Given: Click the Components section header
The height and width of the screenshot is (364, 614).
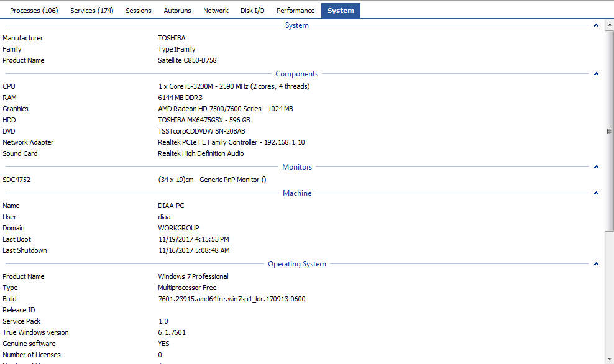Looking at the screenshot, I should pos(297,74).
